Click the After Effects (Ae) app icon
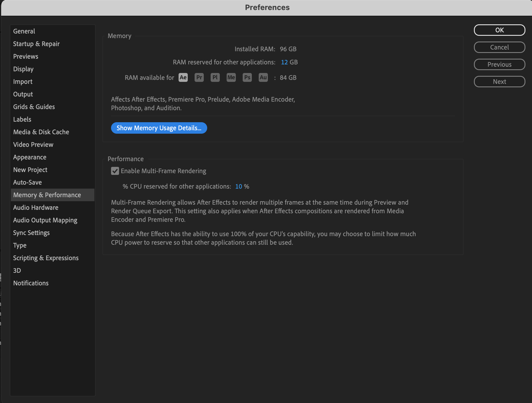 coord(183,77)
